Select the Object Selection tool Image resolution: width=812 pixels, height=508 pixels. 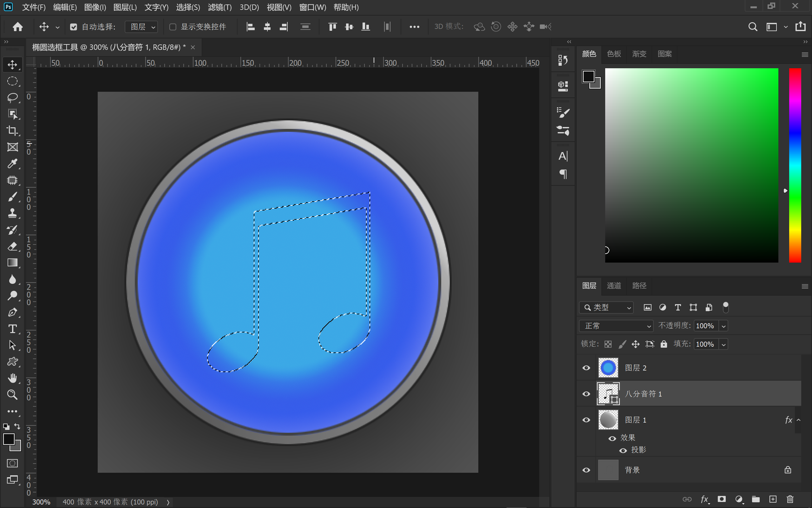click(12, 114)
